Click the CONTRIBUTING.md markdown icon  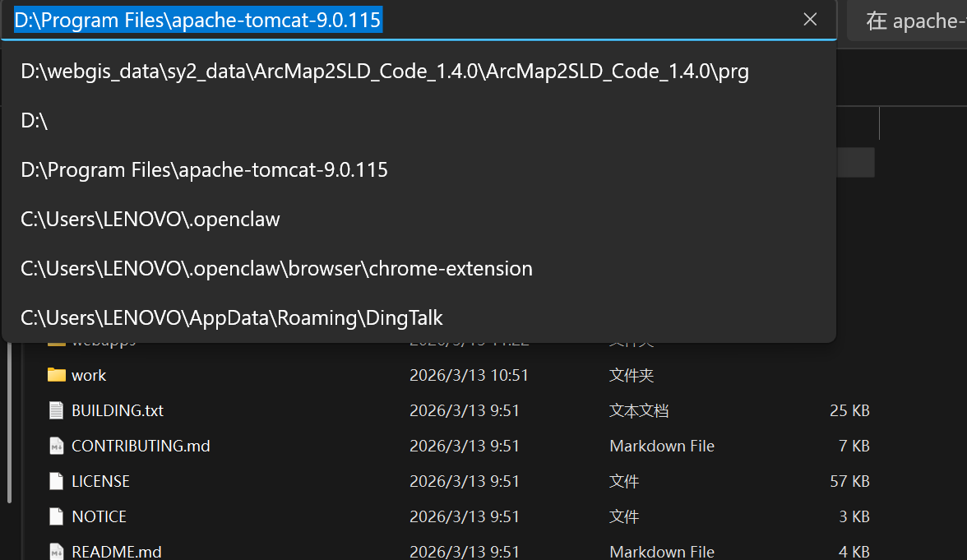56,446
